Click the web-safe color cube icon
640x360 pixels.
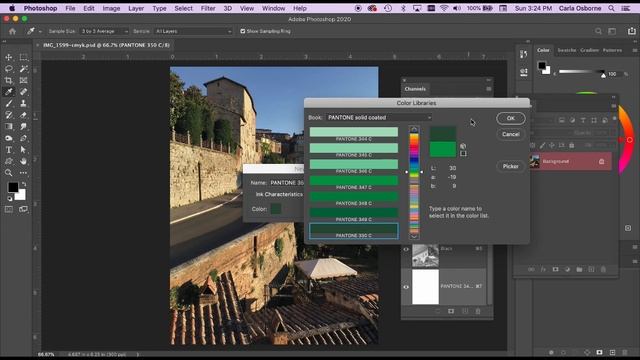[x=463, y=146]
